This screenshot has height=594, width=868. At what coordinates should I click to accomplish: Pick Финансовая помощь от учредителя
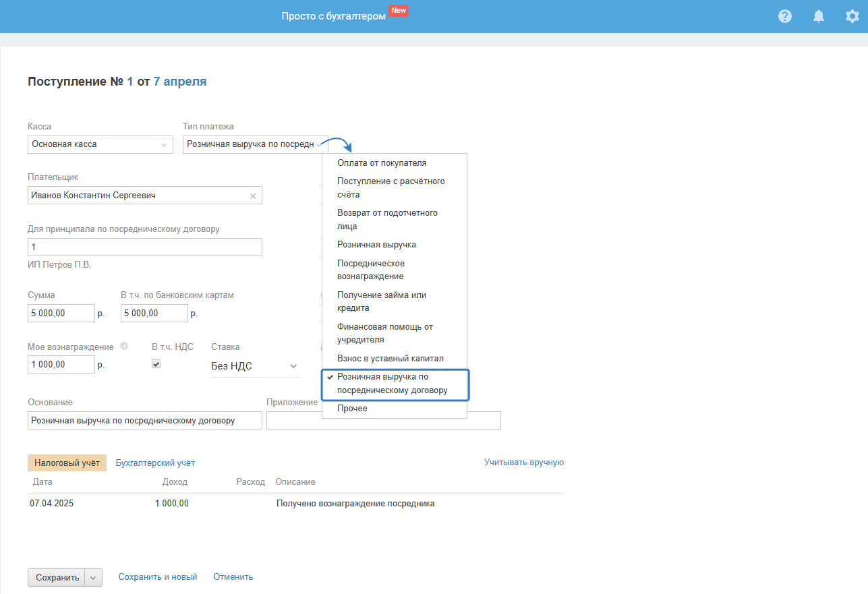[x=395, y=333]
